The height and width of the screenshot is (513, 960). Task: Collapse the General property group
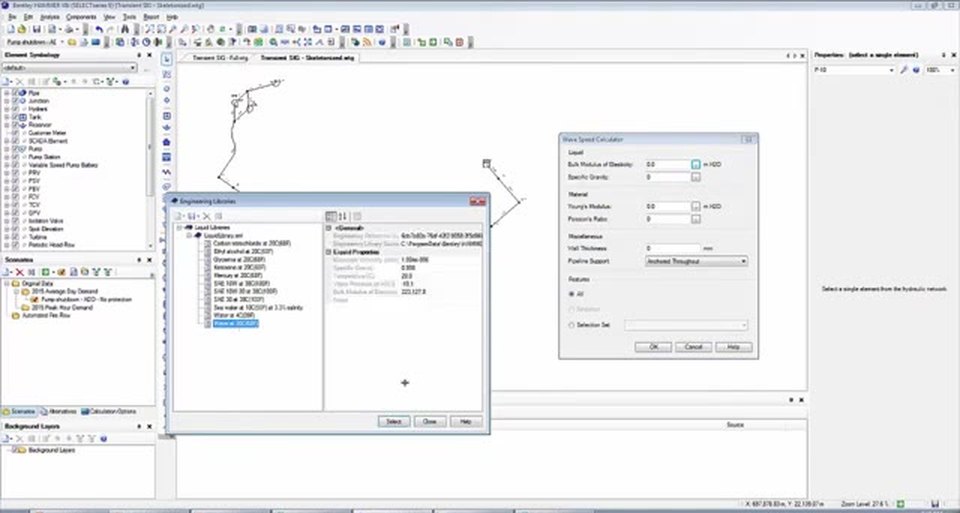329,228
